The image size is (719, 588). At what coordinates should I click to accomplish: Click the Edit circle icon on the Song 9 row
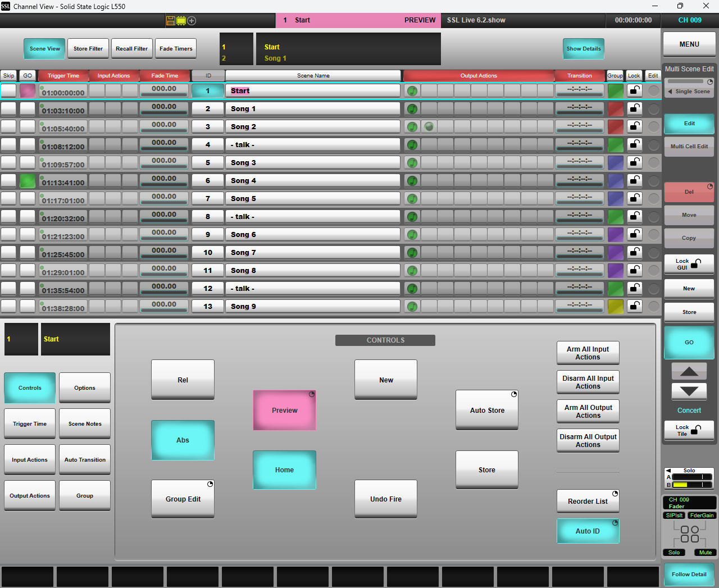(653, 306)
